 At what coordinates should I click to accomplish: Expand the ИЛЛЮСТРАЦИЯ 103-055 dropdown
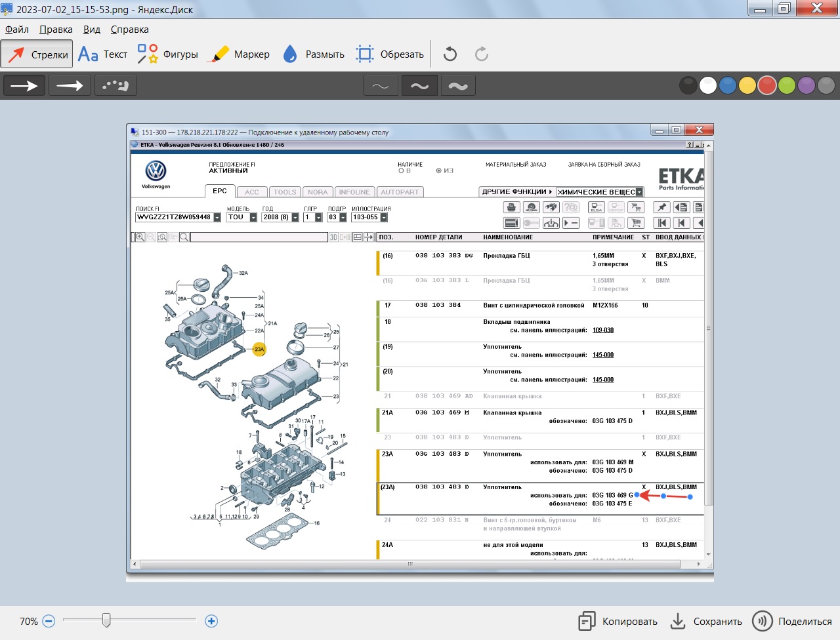(384, 218)
